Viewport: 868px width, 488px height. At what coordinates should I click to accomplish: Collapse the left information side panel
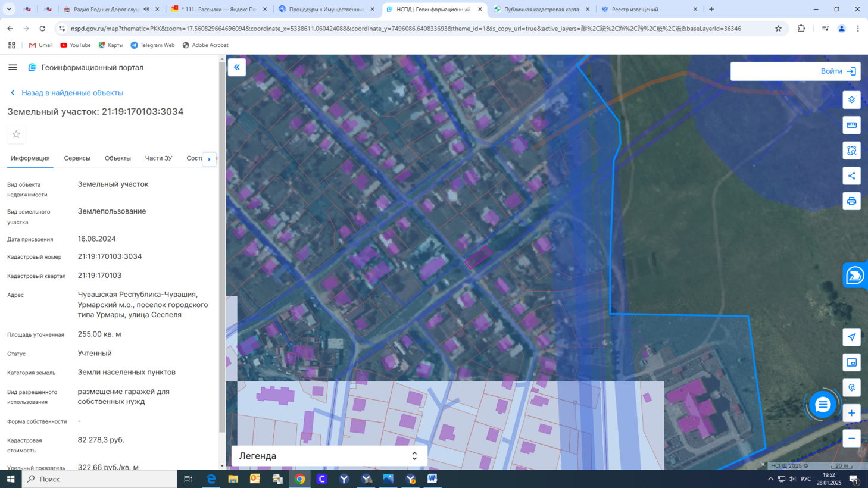237,67
